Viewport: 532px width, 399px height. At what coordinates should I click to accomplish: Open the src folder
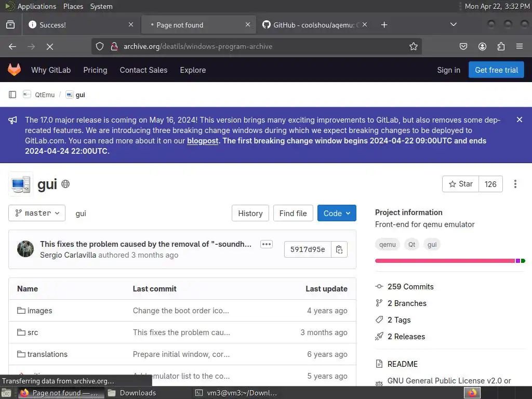pos(33,332)
